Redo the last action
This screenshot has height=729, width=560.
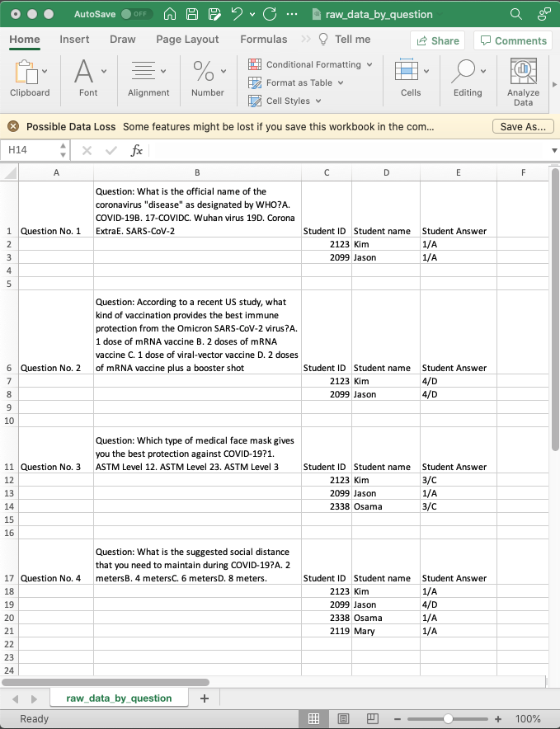[270, 14]
